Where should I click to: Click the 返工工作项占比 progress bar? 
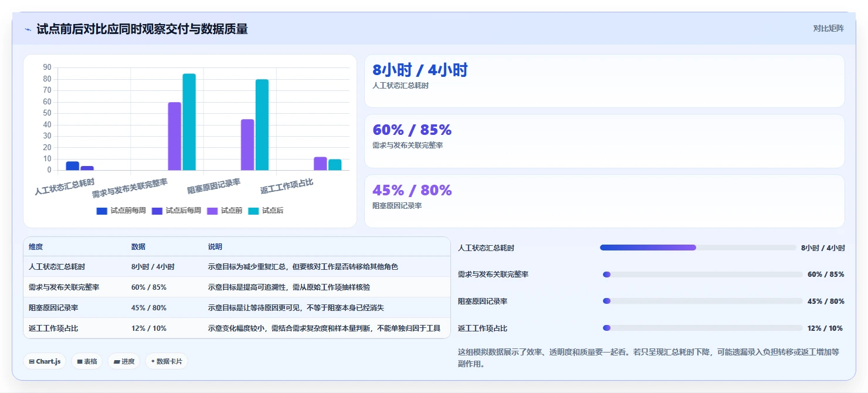pos(703,328)
